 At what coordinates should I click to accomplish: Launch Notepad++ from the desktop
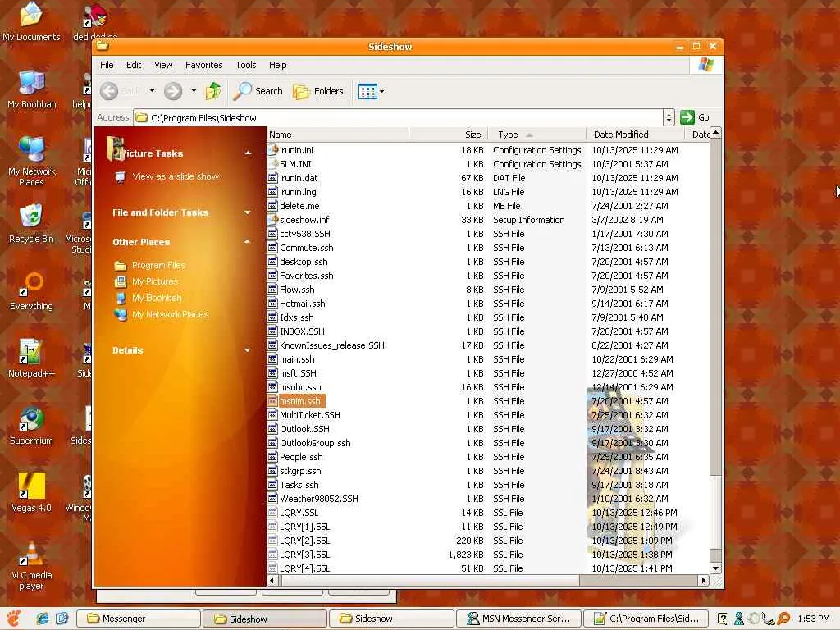coord(31,358)
